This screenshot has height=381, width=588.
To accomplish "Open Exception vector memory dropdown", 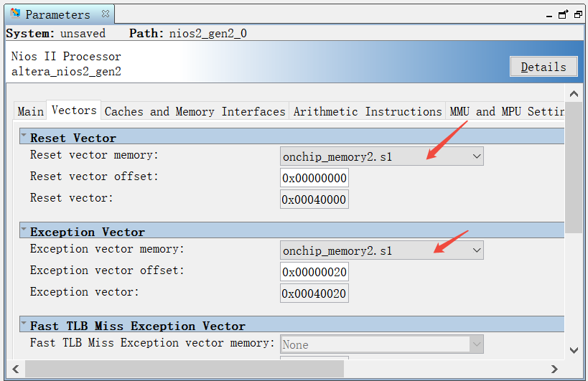I will pos(382,250).
